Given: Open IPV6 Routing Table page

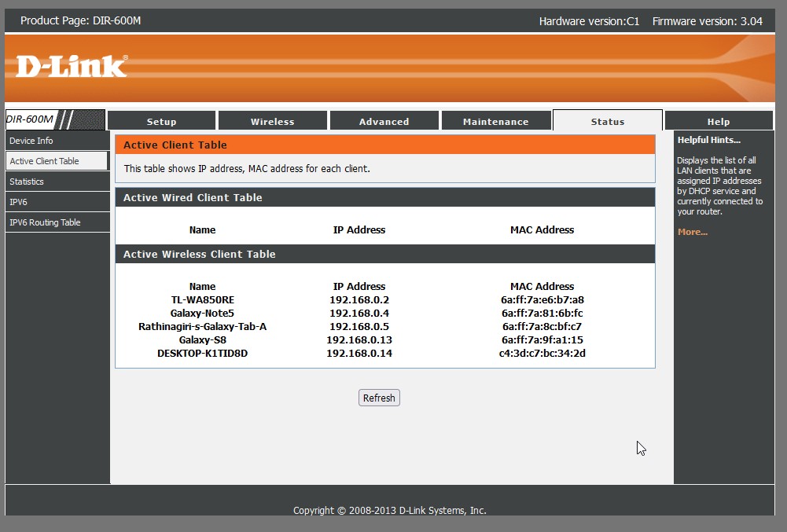Looking at the screenshot, I should pyautogui.click(x=45, y=222).
